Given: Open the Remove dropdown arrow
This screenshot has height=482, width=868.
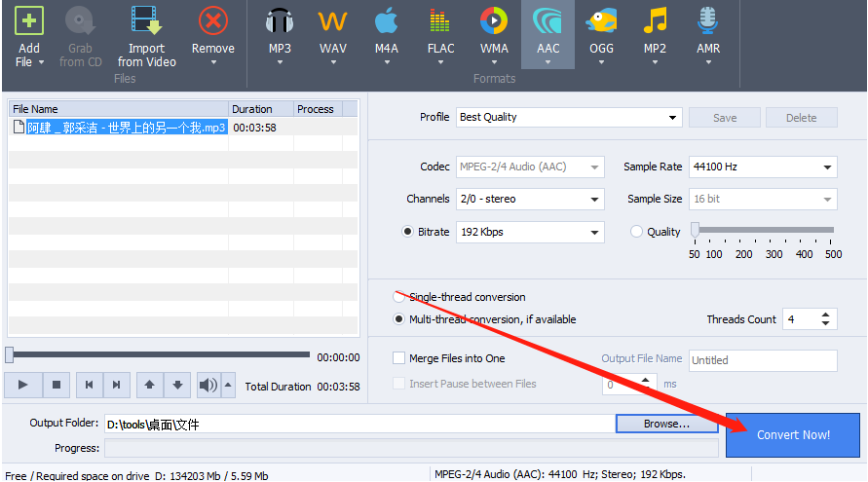Looking at the screenshot, I should click(213, 62).
